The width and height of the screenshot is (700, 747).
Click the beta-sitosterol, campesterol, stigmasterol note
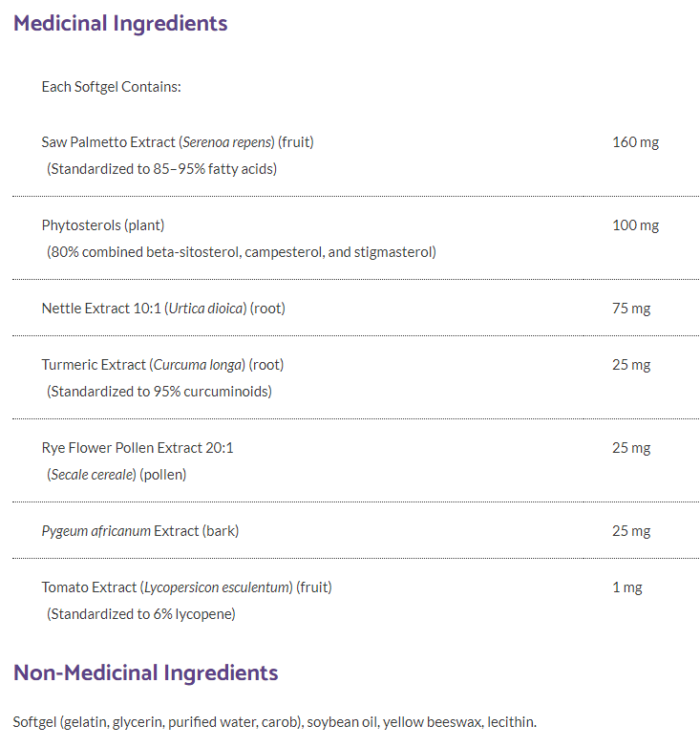pos(242,252)
